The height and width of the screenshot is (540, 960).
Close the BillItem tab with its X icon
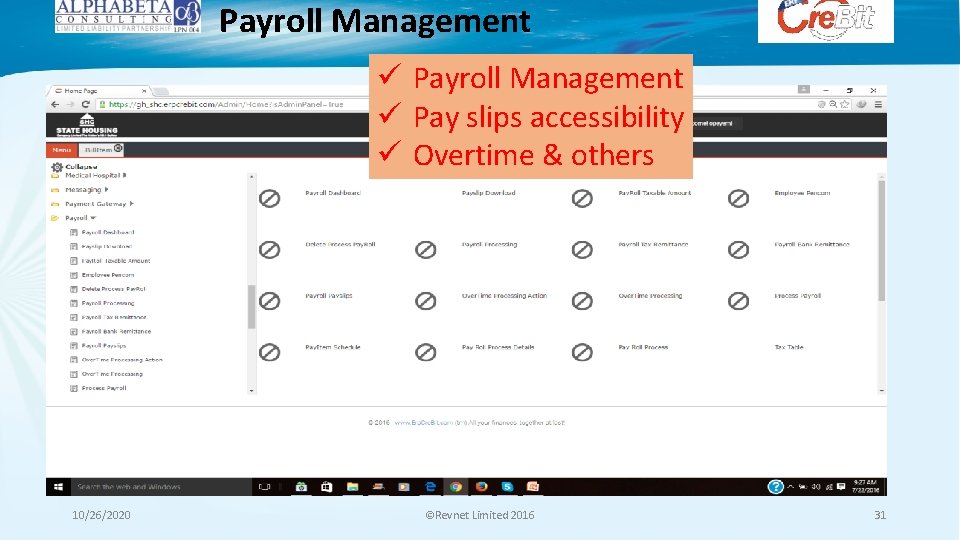pyautogui.click(x=118, y=148)
